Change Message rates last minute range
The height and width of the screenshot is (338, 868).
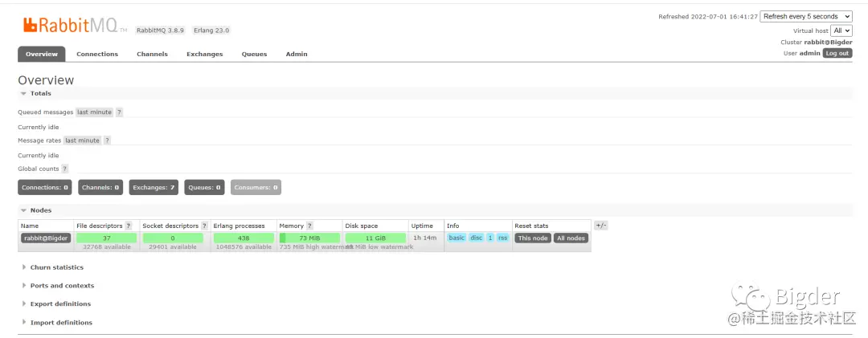(83, 140)
